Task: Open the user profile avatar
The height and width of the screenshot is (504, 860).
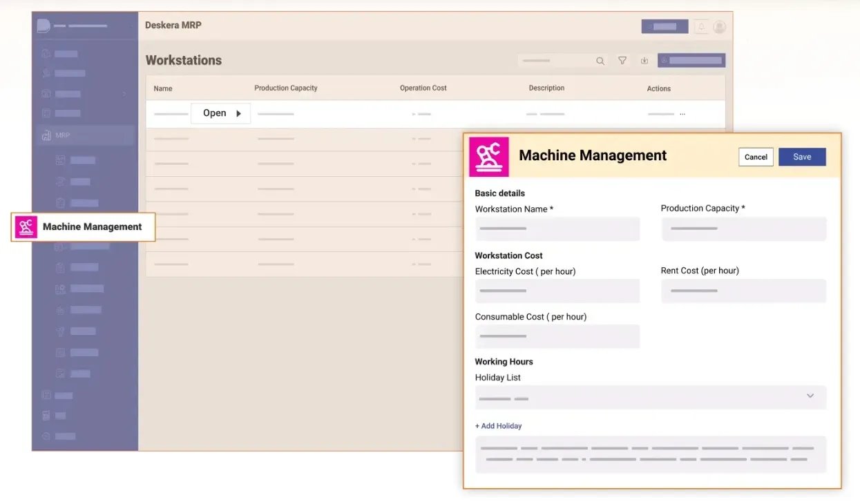Action: coord(719,27)
